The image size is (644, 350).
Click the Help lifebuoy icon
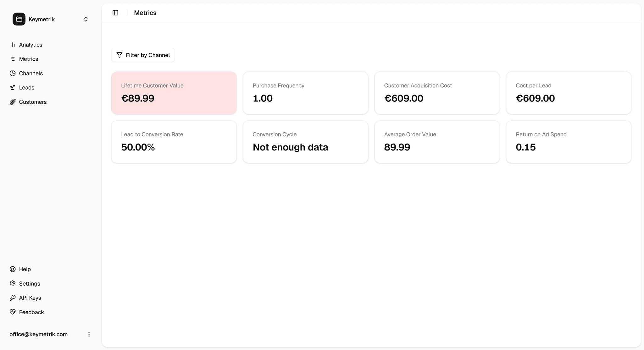pyautogui.click(x=13, y=269)
